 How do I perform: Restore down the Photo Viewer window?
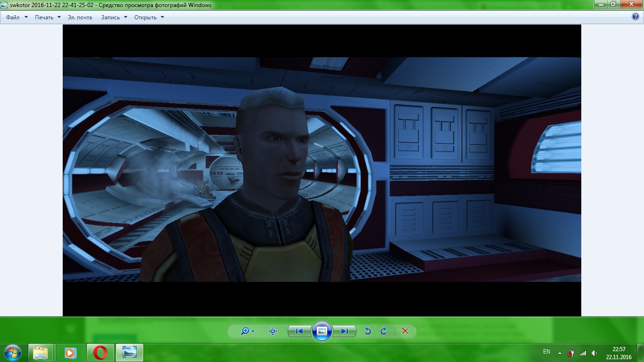point(613,4)
